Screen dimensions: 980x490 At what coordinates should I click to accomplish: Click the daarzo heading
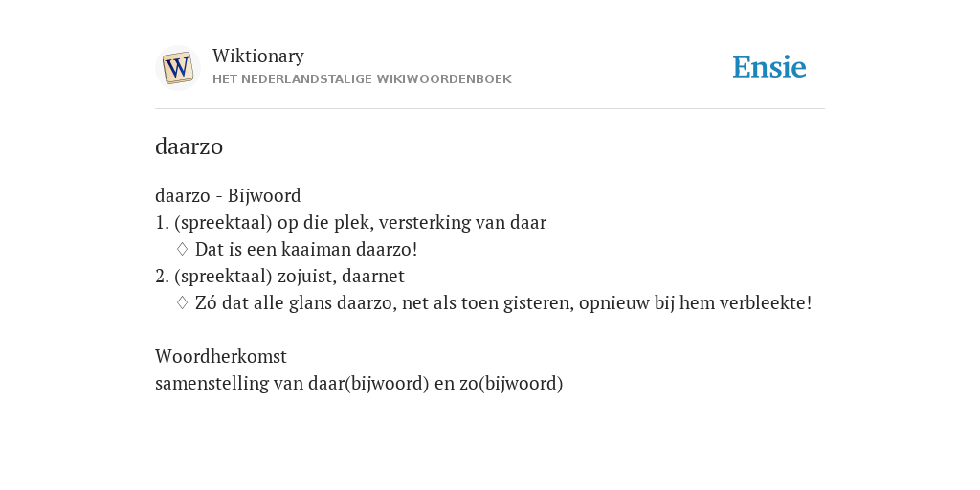[189, 146]
